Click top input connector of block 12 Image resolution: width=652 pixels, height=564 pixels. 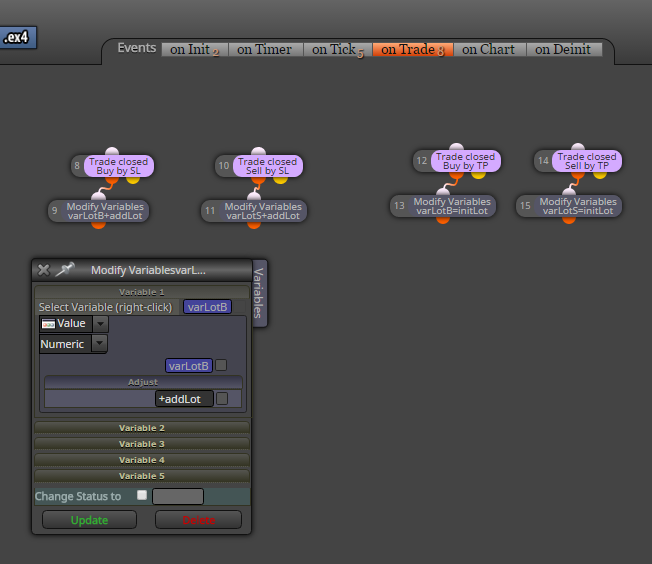tap(457, 146)
